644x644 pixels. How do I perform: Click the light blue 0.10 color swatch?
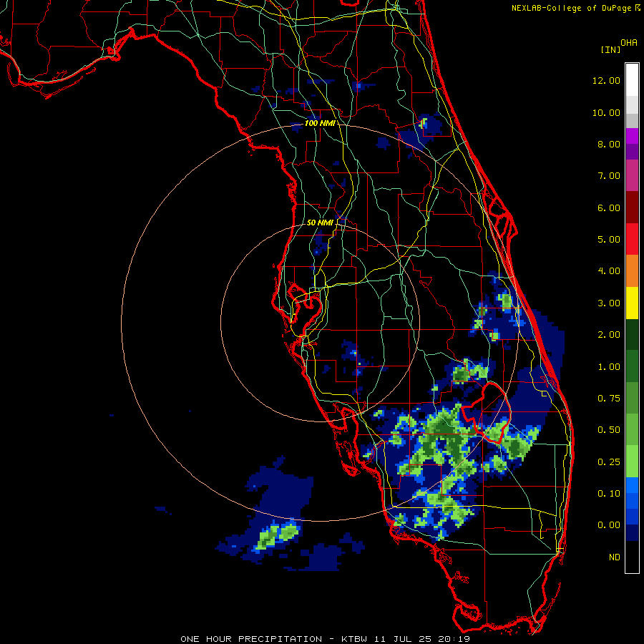[632, 485]
